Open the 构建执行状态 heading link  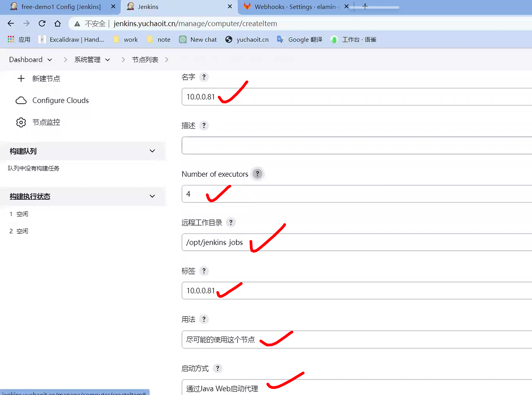coord(30,196)
